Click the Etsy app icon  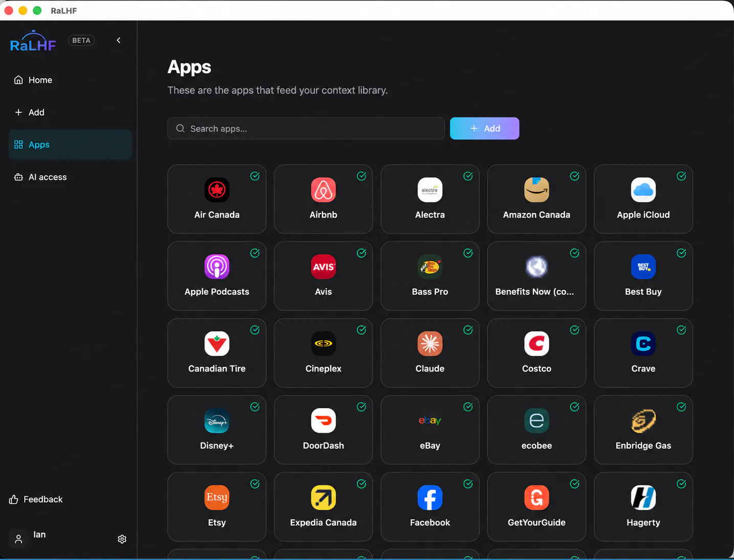coord(217,498)
